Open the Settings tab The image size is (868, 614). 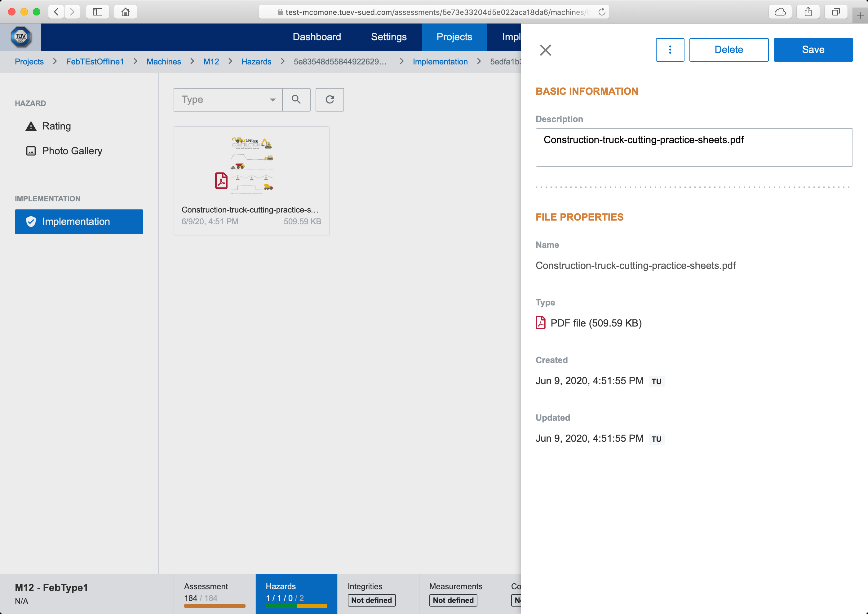click(x=389, y=37)
